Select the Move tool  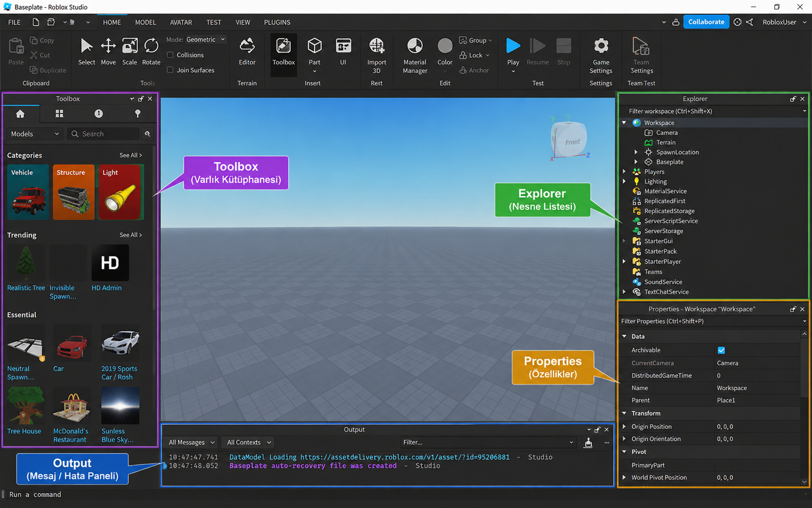click(108, 52)
